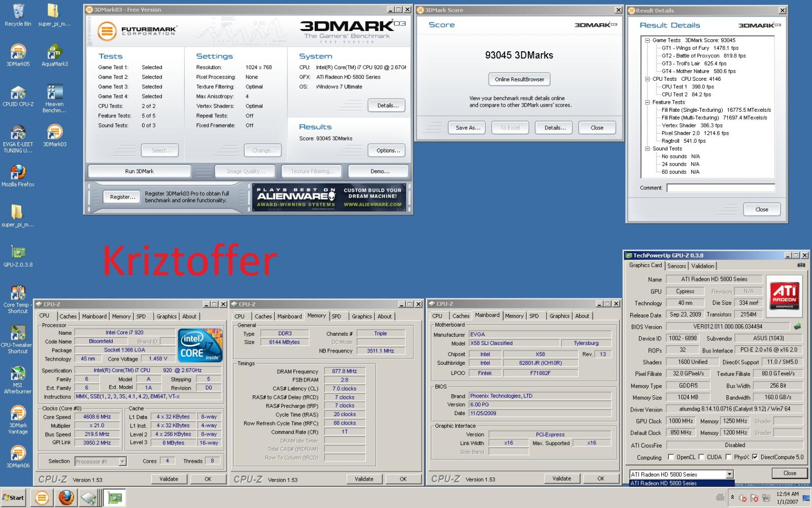Show hidden system tray icons
This screenshot has height=508, width=812.
pyautogui.click(x=732, y=497)
